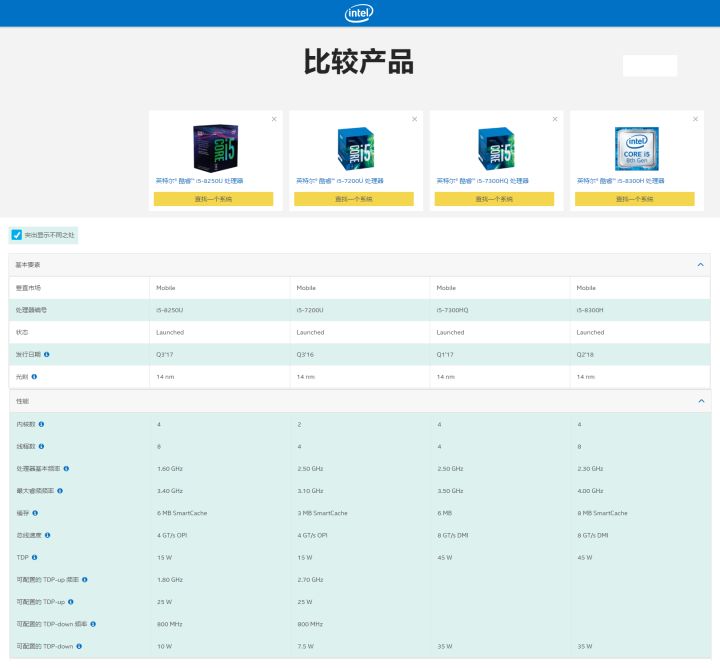
Task: Click the Intel logo in the header
Action: click(x=360, y=13)
